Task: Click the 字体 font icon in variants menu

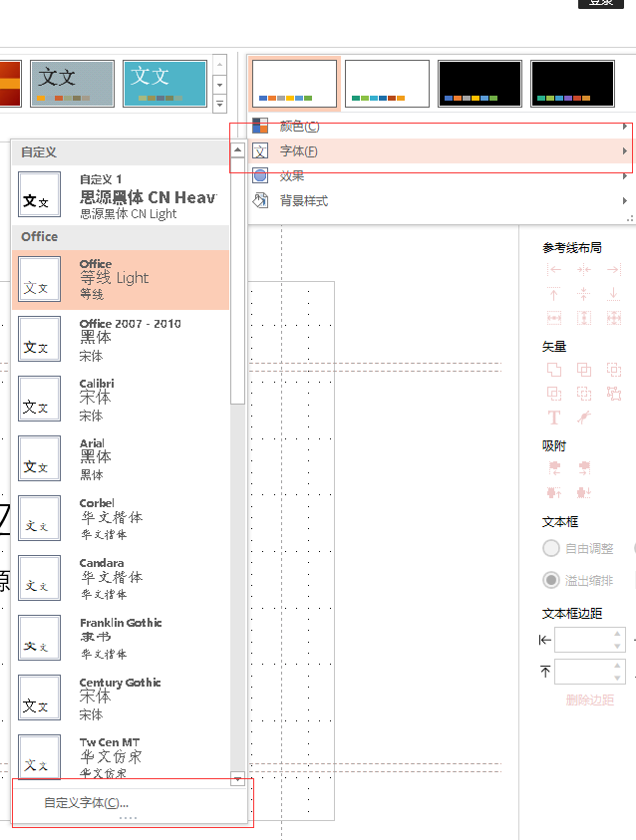Action: (x=260, y=151)
